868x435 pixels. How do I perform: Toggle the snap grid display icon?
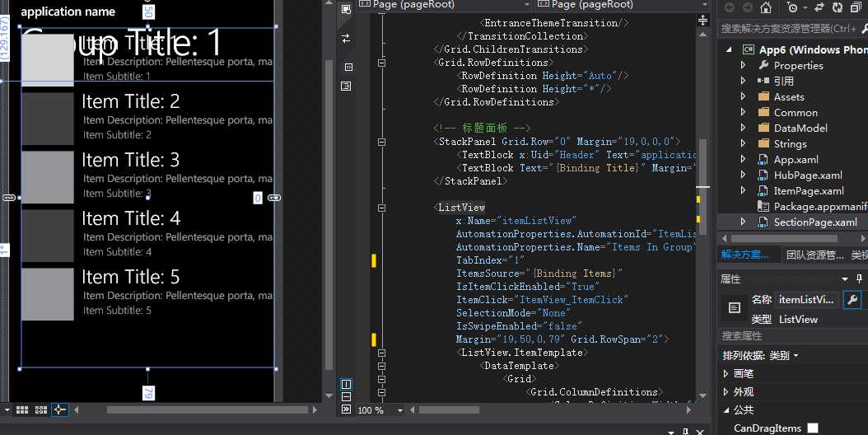pos(22,409)
